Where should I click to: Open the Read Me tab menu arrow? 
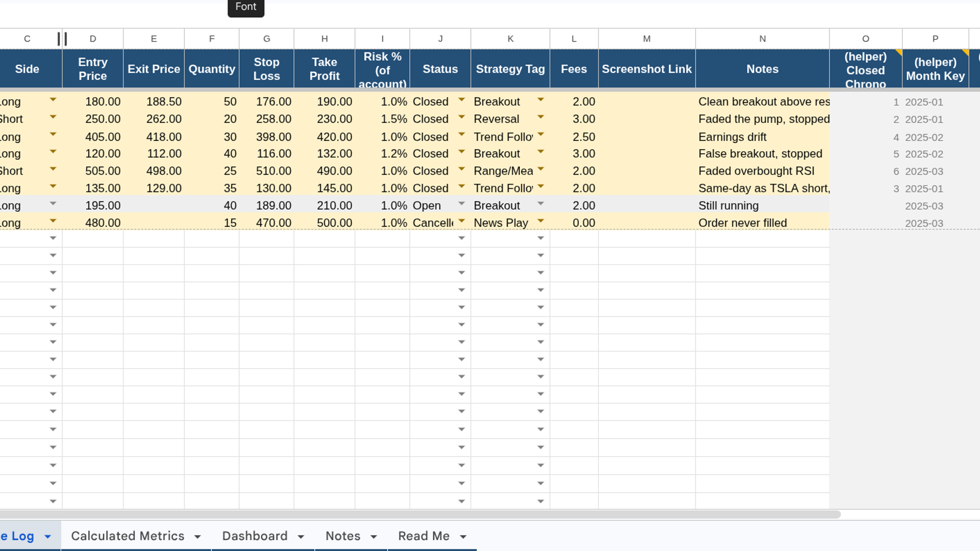coord(463,537)
